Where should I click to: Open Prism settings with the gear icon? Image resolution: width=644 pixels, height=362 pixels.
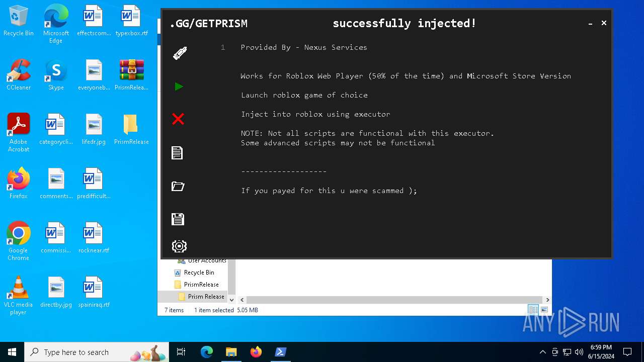pos(179,246)
